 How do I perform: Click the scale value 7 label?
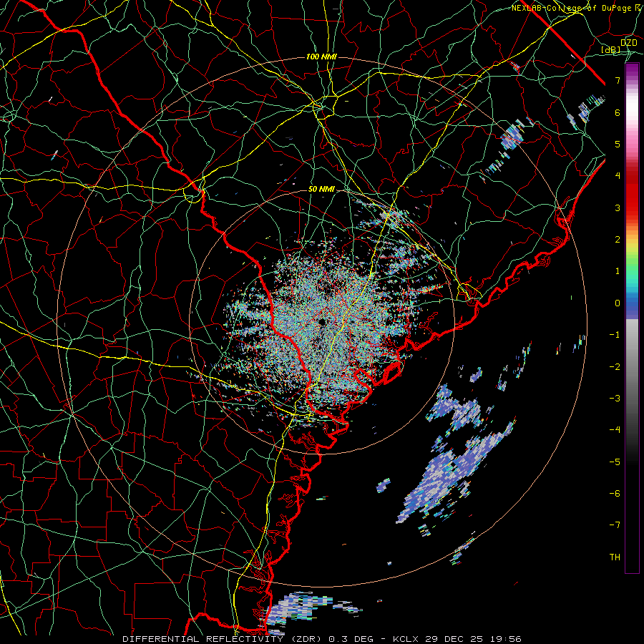618,80
